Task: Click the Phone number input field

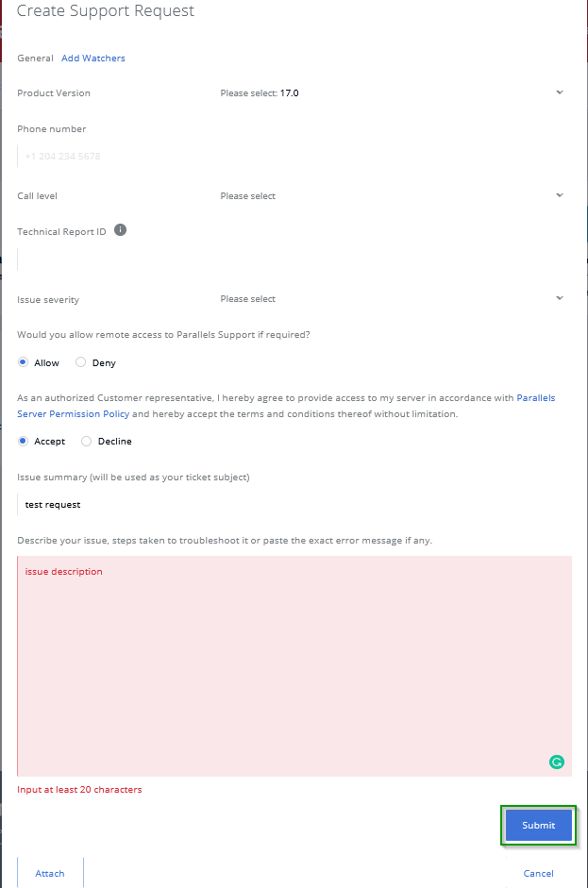Action: [294, 157]
